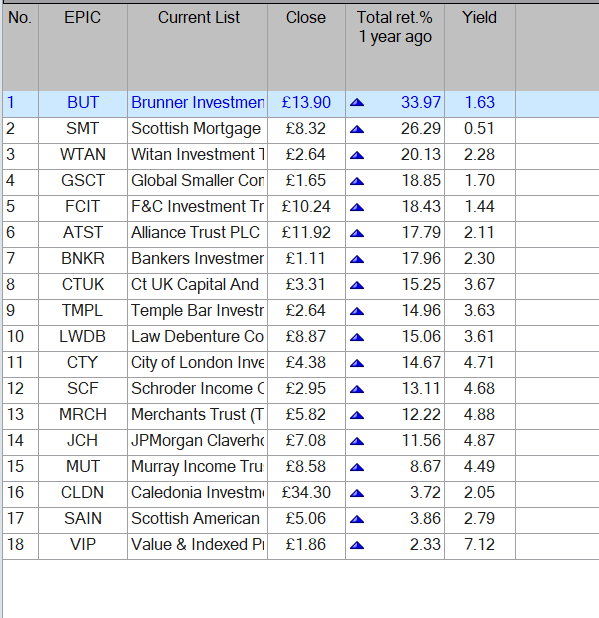Select the Scottish Mortgage name cell

pyautogui.click(x=197, y=128)
